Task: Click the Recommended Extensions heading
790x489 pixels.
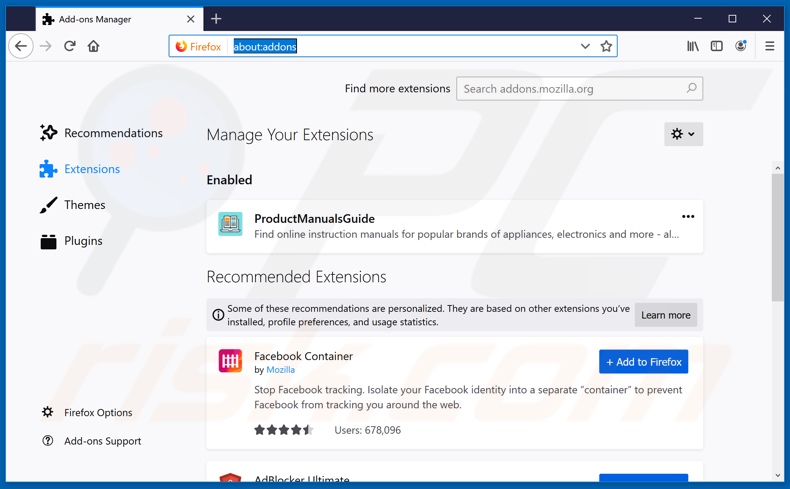Action: pyautogui.click(x=296, y=277)
